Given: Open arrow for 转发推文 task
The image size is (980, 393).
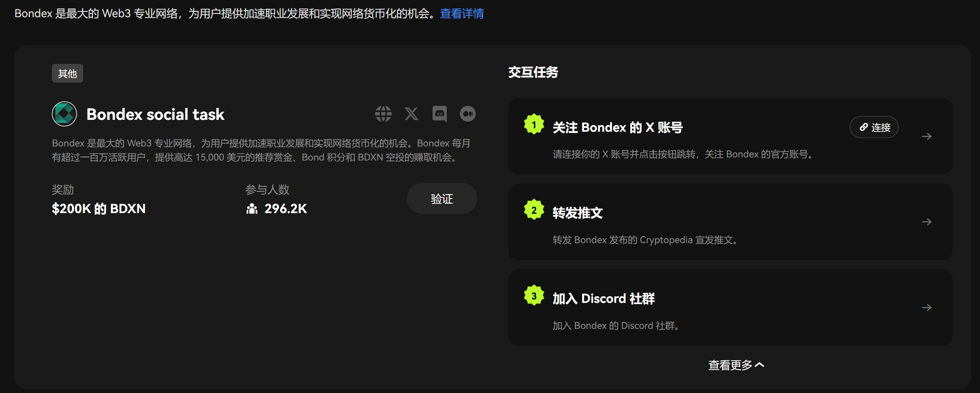Looking at the screenshot, I should [927, 222].
